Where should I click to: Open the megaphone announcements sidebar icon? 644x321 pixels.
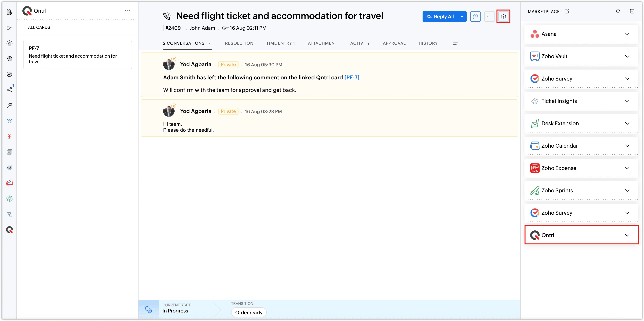pyautogui.click(x=9, y=183)
